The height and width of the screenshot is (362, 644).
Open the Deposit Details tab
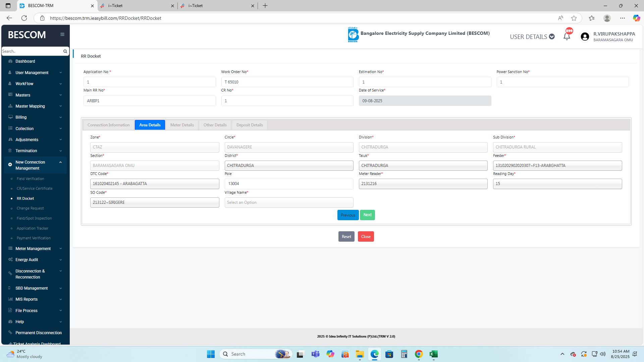pos(250,125)
